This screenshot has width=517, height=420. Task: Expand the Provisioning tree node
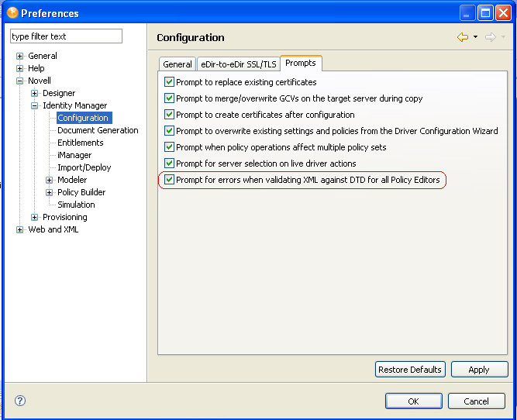tap(34, 217)
